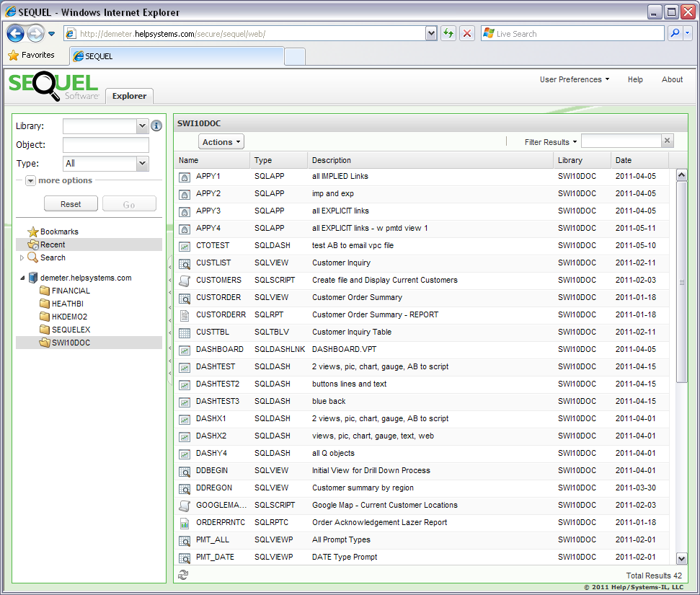Click the demeter server icon
The height and width of the screenshot is (595, 700).
point(33,278)
